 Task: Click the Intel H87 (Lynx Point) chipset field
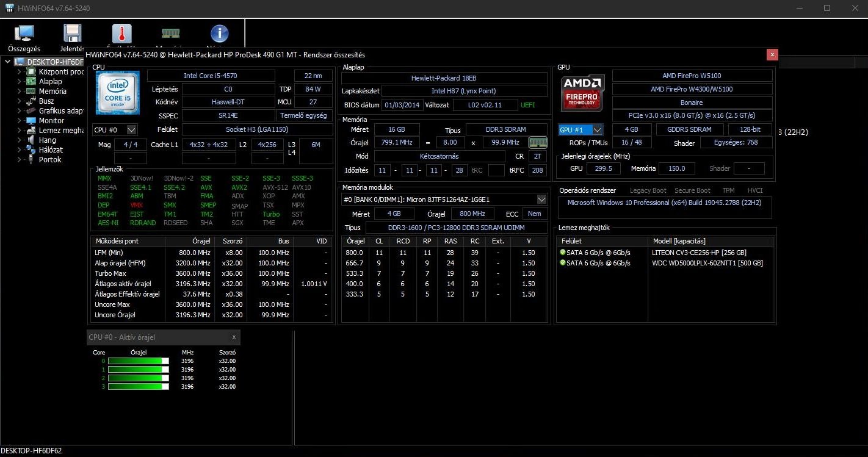pos(464,91)
